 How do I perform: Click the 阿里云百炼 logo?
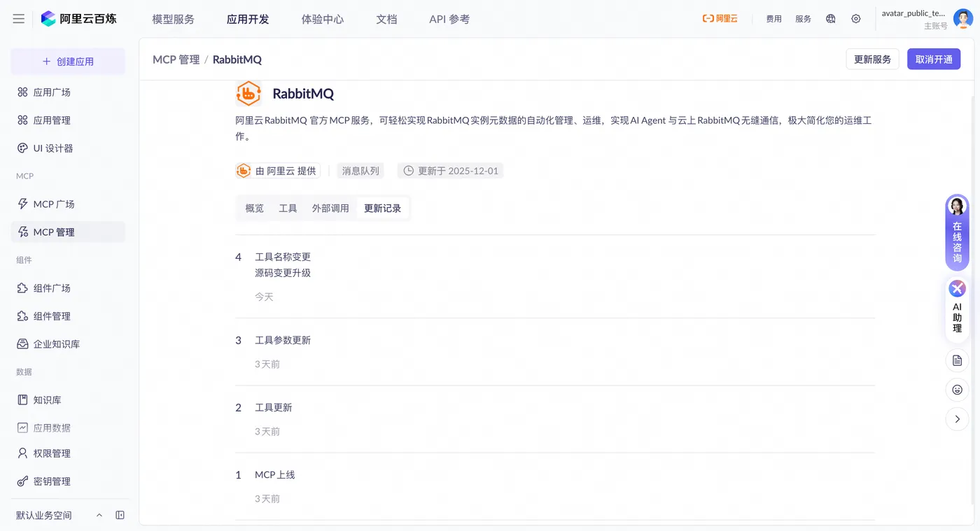pyautogui.click(x=78, y=19)
